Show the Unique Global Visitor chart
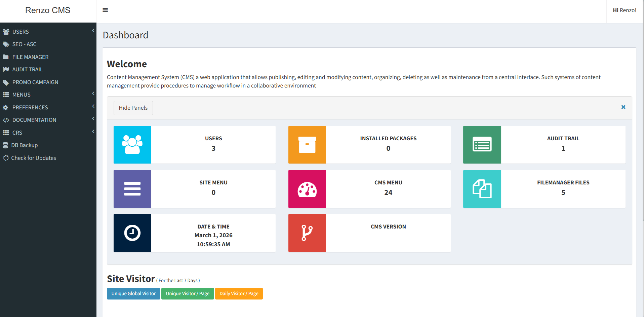The width and height of the screenshot is (644, 317). pos(133,293)
